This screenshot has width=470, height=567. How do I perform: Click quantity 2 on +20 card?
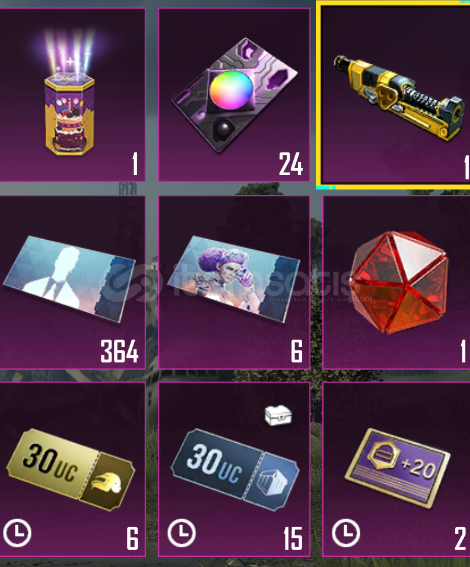point(460,538)
